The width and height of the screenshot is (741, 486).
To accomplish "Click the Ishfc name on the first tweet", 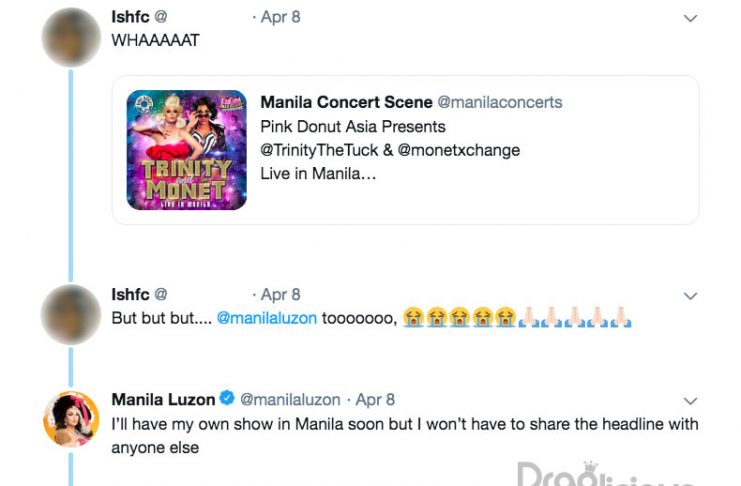I will (x=130, y=17).
